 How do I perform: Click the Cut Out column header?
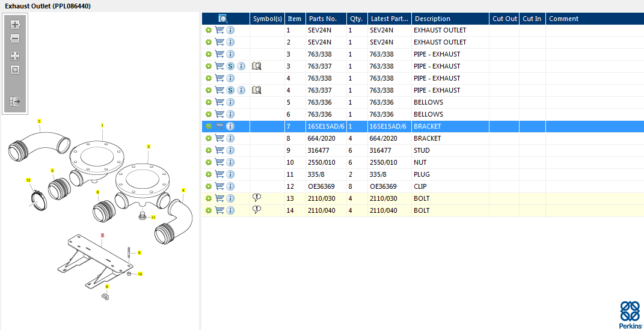(504, 19)
